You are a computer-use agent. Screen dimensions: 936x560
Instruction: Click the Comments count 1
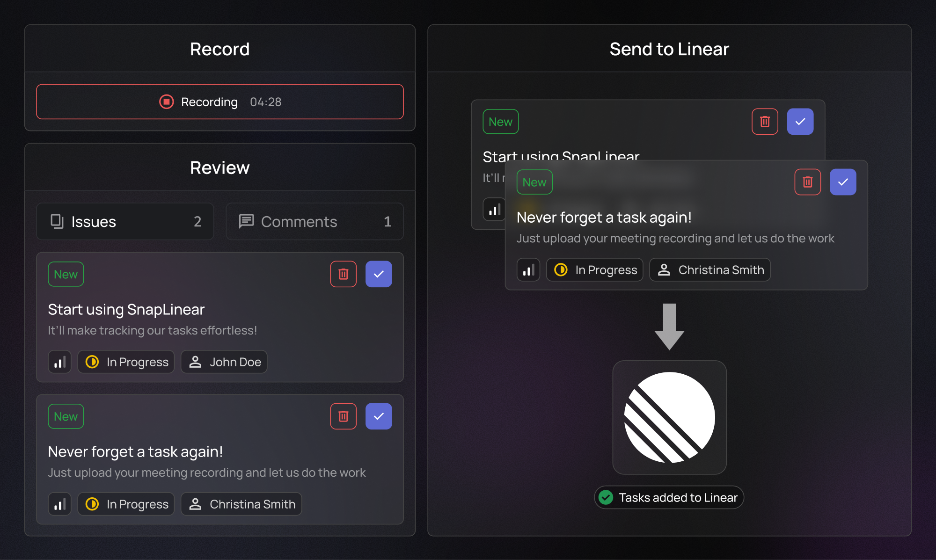pyautogui.click(x=388, y=221)
